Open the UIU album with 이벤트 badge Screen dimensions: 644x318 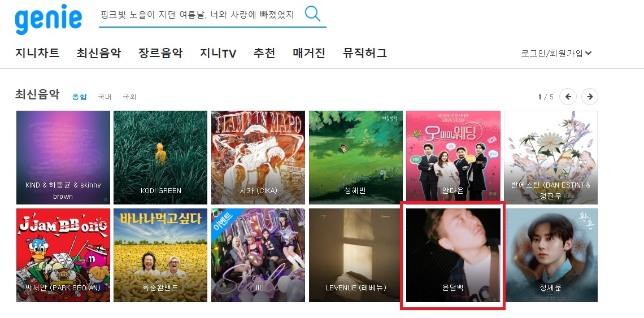pyautogui.click(x=258, y=255)
